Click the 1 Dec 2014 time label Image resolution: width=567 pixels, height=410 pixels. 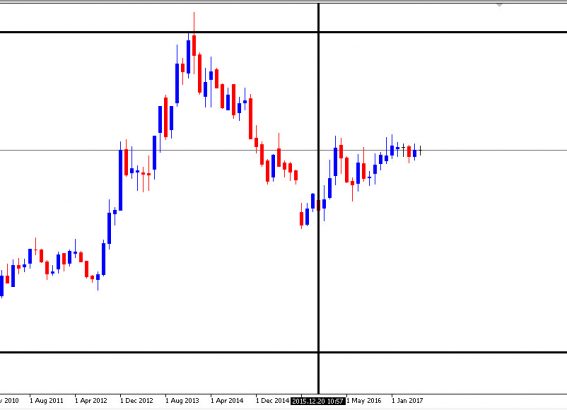tap(273, 401)
